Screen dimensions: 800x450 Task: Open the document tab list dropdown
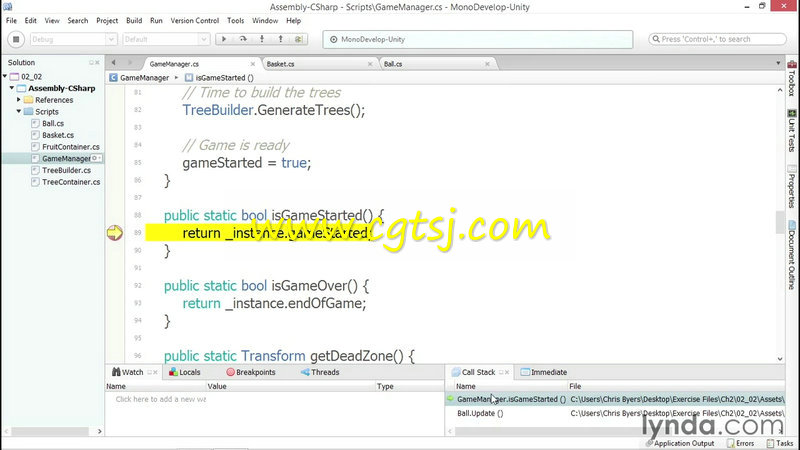778,63
